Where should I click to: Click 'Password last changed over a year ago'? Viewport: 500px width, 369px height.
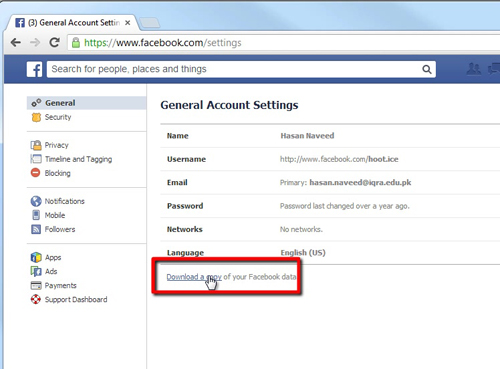[345, 206]
